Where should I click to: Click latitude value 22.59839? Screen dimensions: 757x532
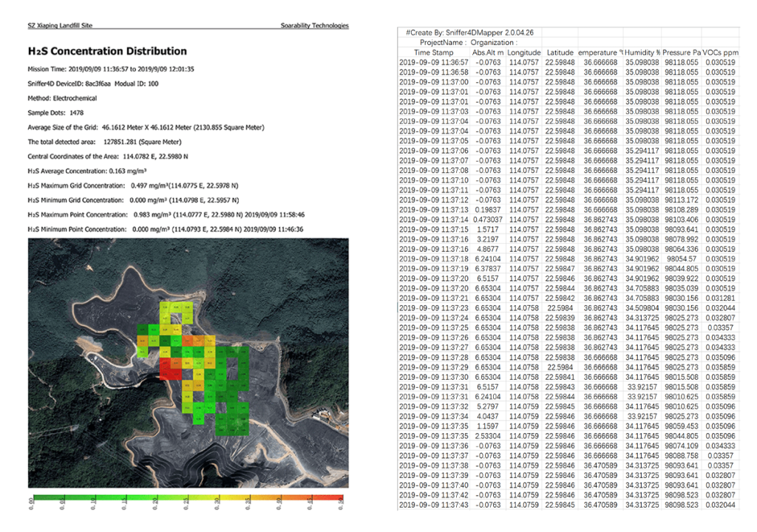pos(560,318)
